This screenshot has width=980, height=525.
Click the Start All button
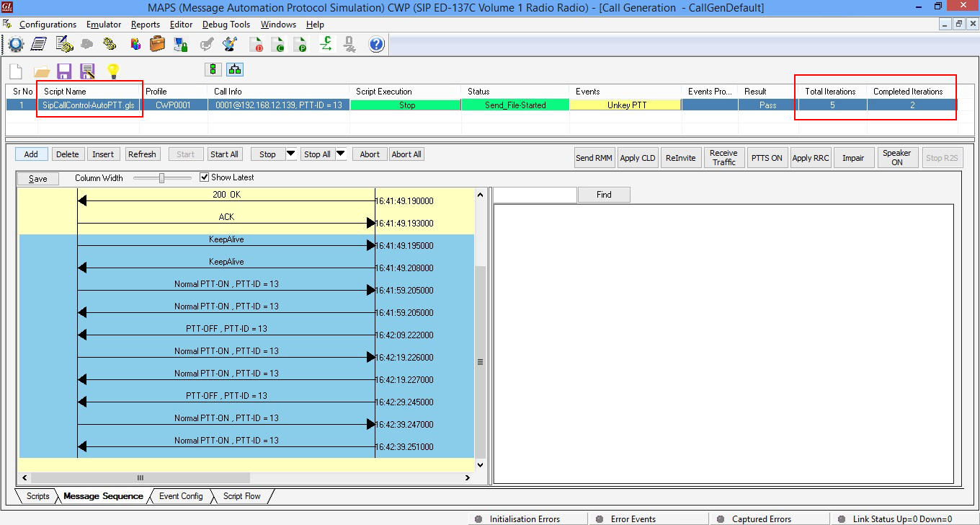click(x=224, y=154)
